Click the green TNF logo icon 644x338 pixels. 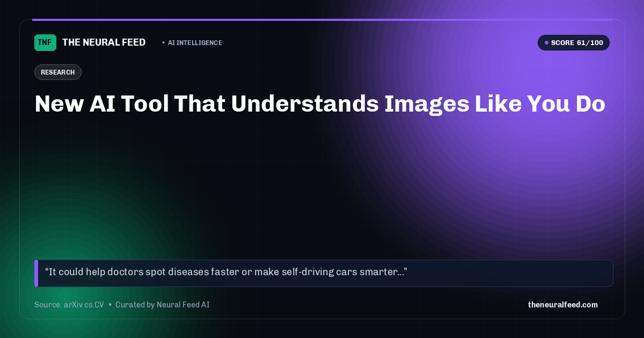[45, 42]
